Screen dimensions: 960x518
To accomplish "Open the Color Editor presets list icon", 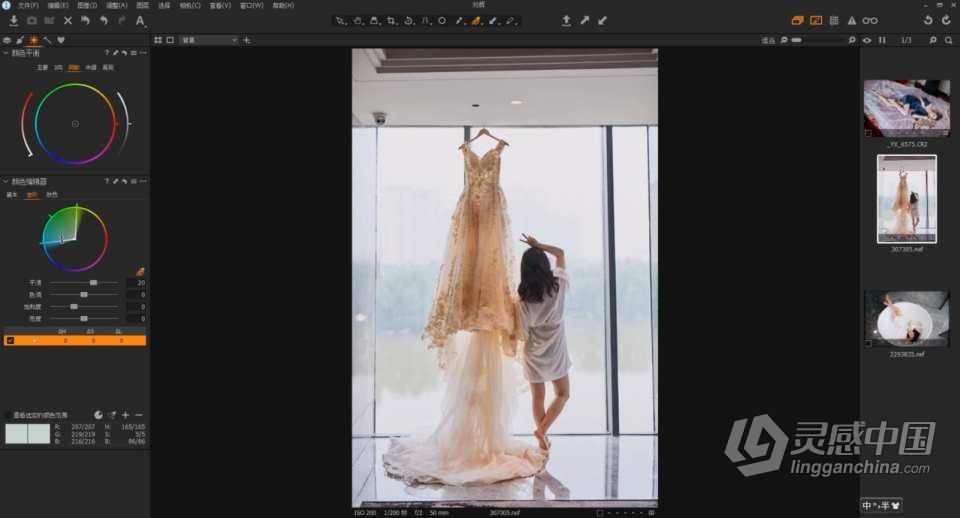I will pos(133,182).
